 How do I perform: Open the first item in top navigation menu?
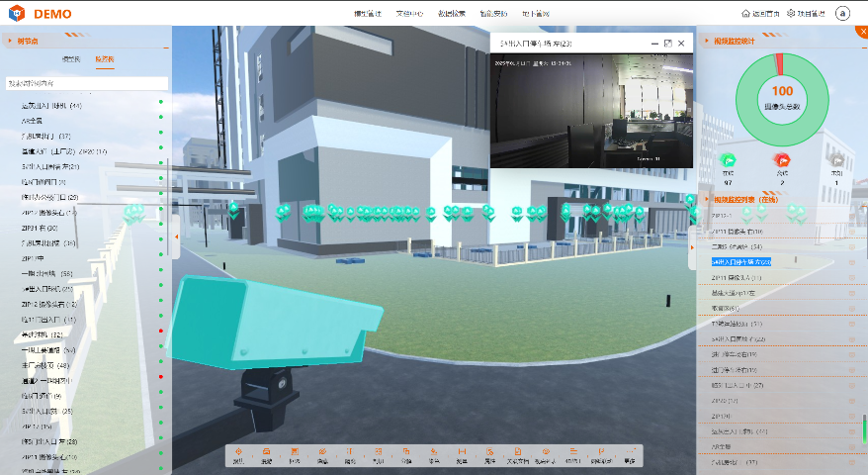pos(367,14)
